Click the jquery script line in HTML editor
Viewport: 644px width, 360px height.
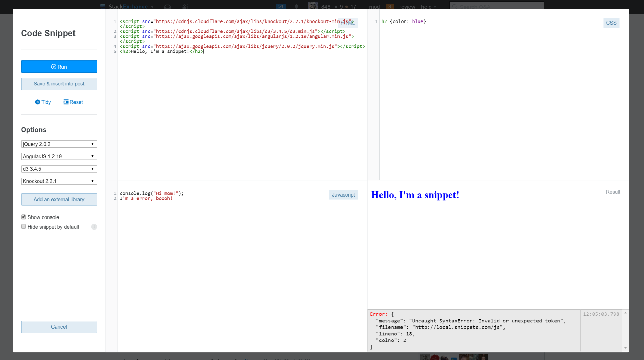pos(242,46)
